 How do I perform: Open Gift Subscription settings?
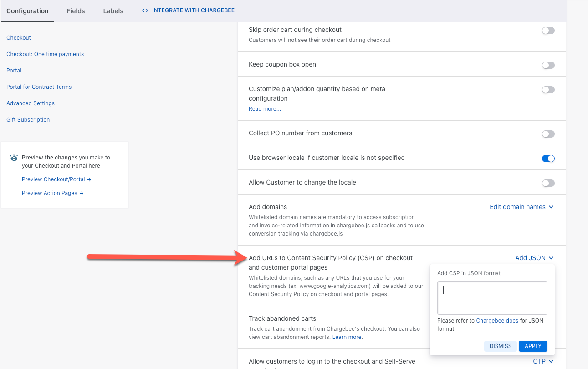[x=28, y=120]
